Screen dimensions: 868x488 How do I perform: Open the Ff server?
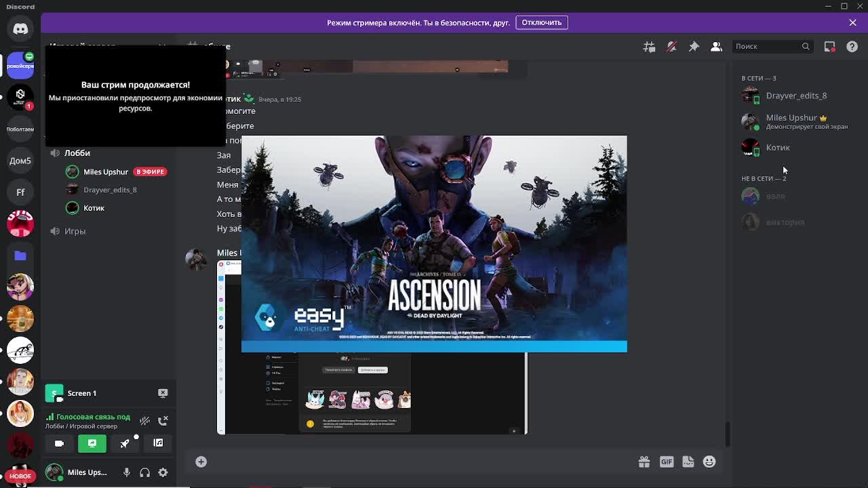20,192
